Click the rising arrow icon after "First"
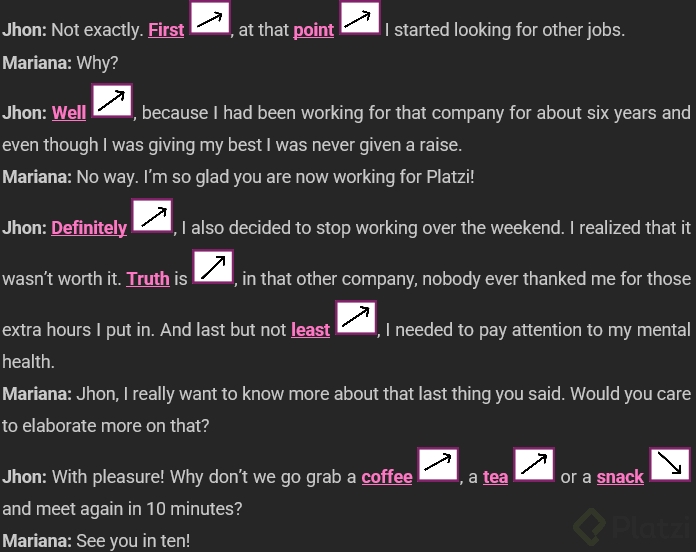Viewport: 696px width, 552px height. pyautogui.click(x=210, y=18)
